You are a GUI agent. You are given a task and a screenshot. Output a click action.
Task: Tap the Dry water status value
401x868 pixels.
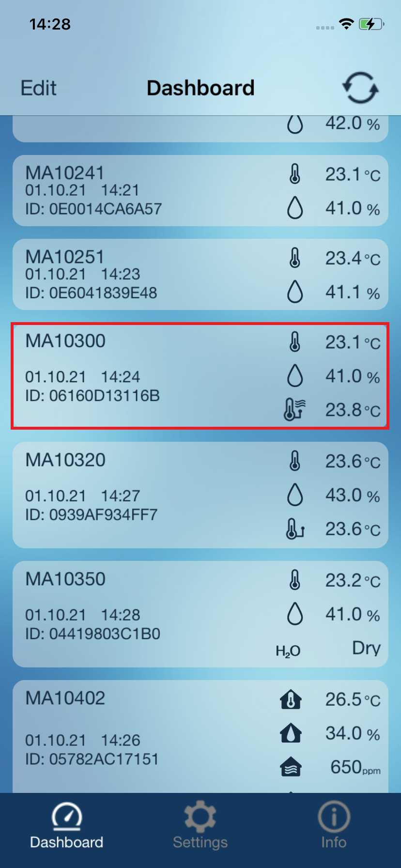click(366, 648)
